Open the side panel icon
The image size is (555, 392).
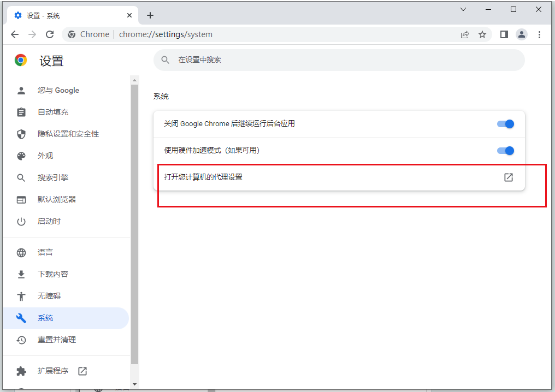(x=504, y=34)
